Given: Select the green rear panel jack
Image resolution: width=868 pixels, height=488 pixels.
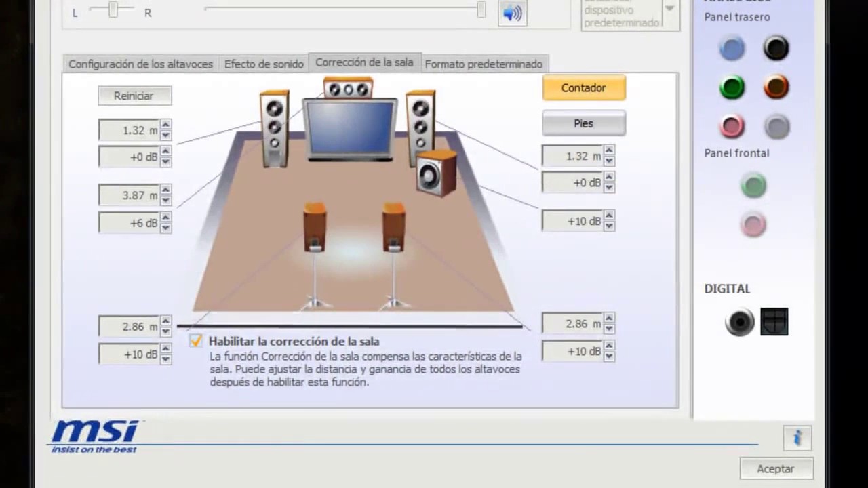Looking at the screenshot, I should click(732, 87).
